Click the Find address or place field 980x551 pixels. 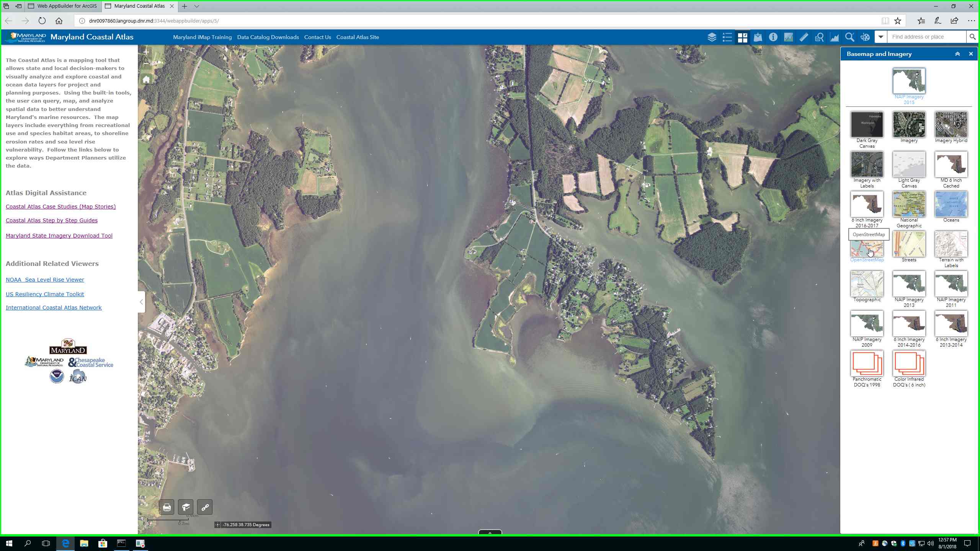pos(926,37)
